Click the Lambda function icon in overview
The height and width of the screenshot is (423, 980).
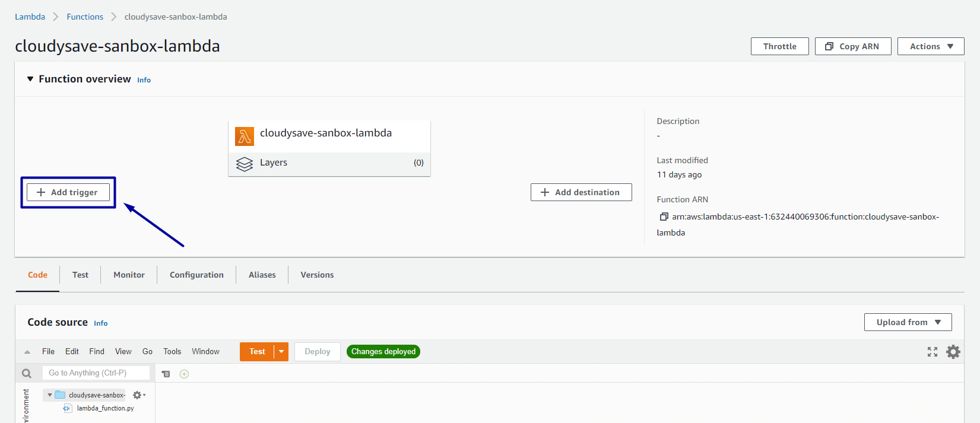click(x=244, y=136)
